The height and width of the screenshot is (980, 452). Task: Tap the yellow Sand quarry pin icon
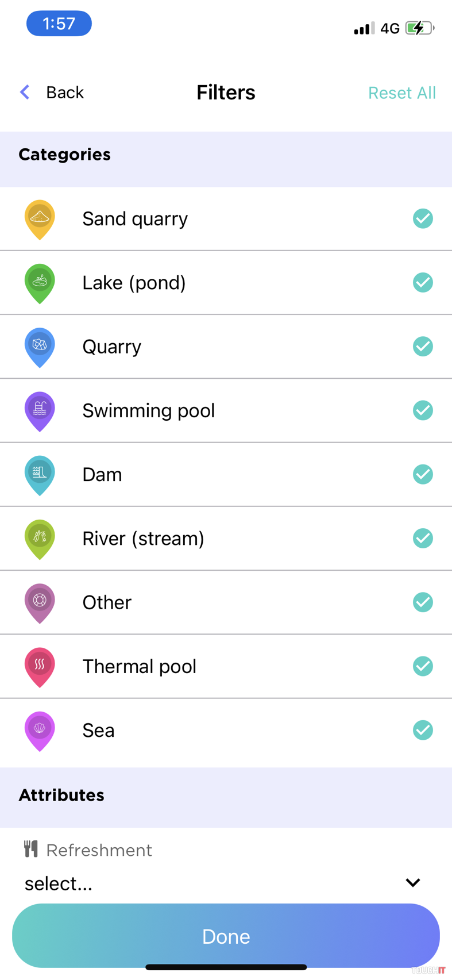coord(40,219)
